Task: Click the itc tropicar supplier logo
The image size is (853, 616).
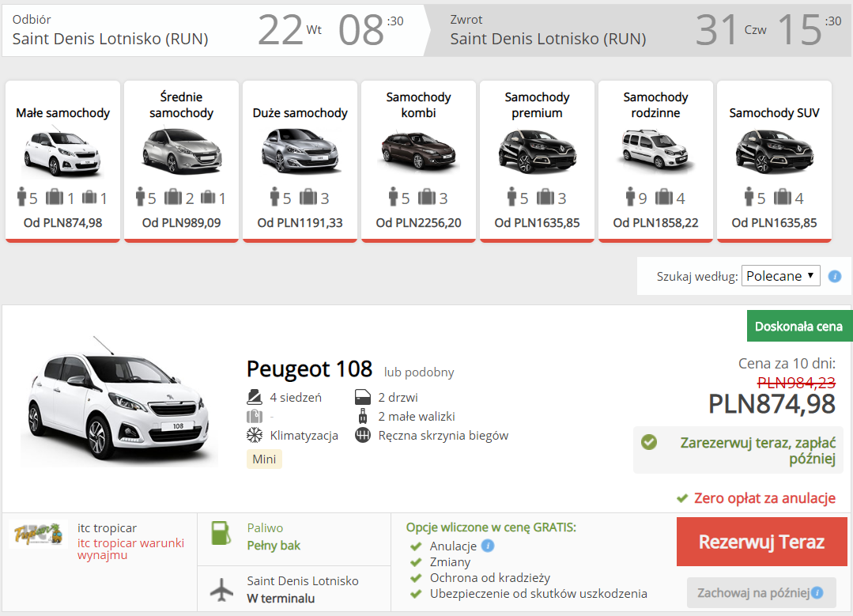Action: 39,535
